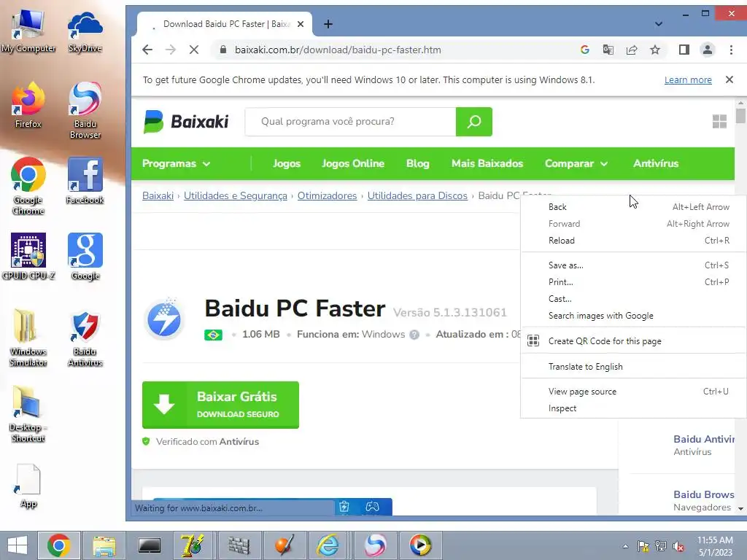
Task: Open the tab search chevron
Action: point(659,24)
